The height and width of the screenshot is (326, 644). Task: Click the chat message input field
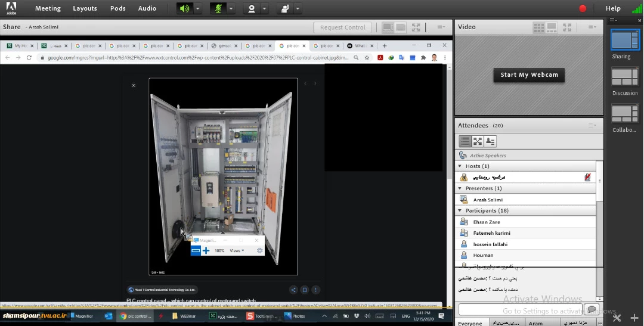(520, 309)
